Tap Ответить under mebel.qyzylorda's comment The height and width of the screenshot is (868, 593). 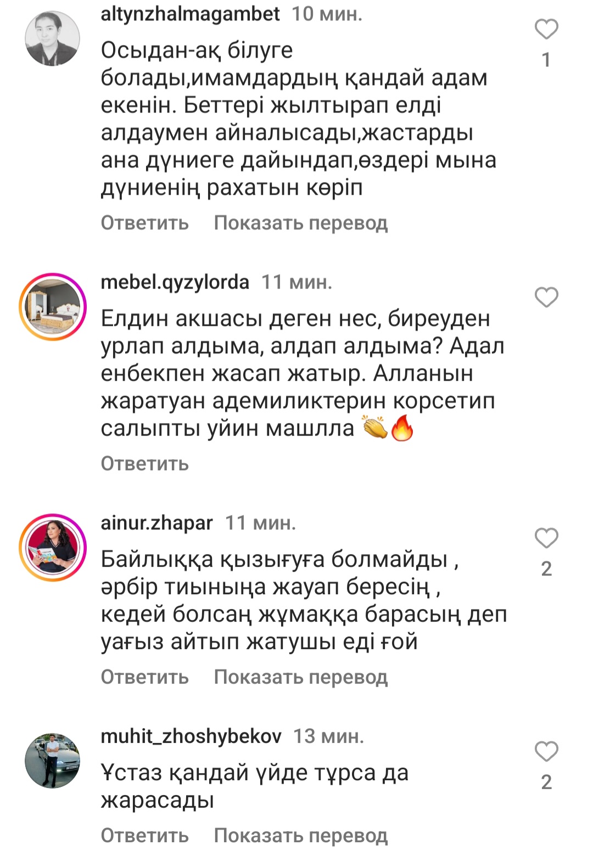pos(144,464)
